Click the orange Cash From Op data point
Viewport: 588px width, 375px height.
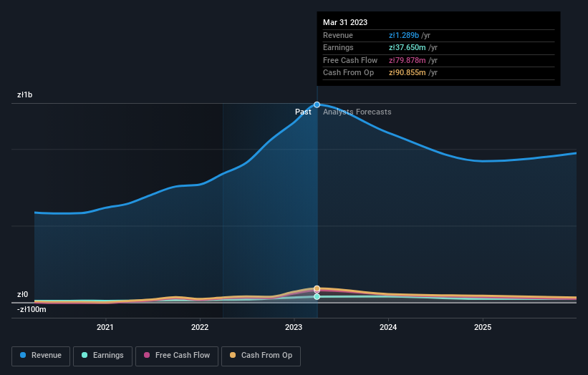coord(317,288)
